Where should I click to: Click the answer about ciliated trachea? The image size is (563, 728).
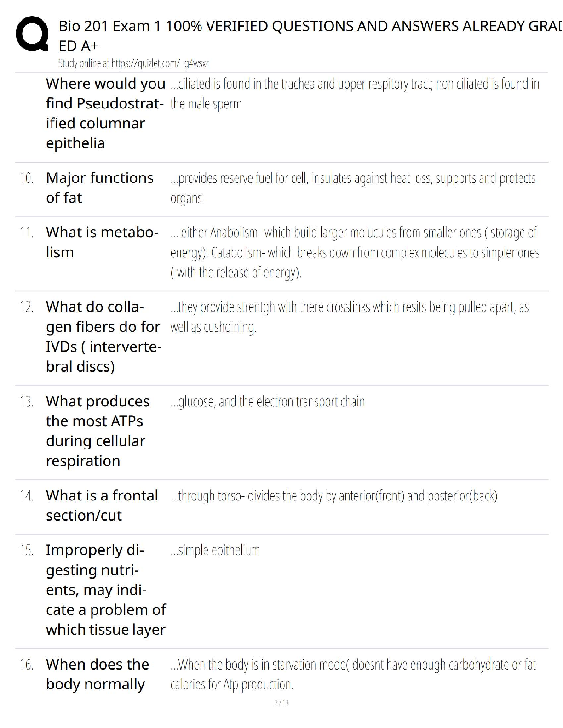[x=354, y=94]
